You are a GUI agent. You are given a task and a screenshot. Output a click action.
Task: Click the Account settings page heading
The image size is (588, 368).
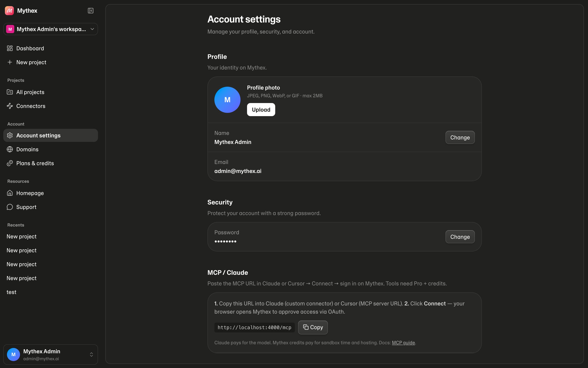(244, 19)
